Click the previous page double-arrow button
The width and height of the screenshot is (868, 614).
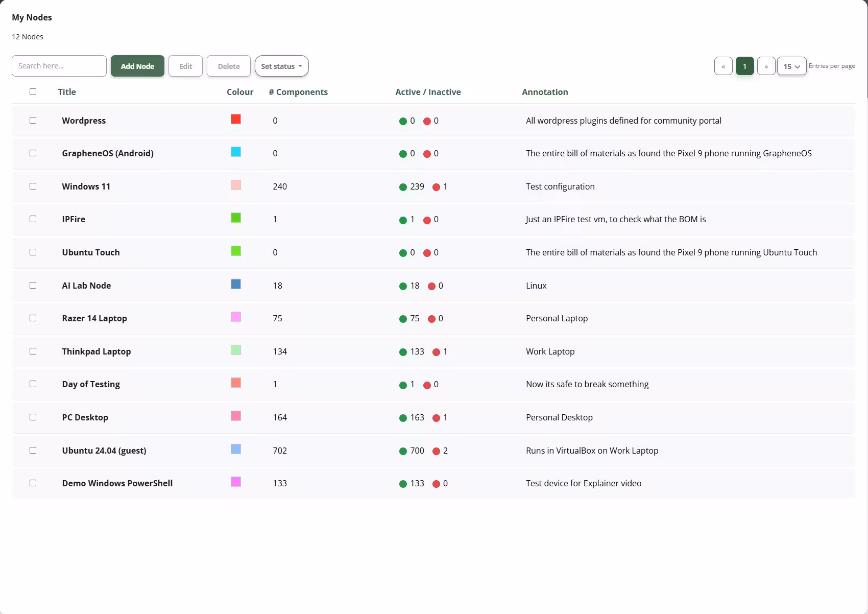(x=723, y=66)
